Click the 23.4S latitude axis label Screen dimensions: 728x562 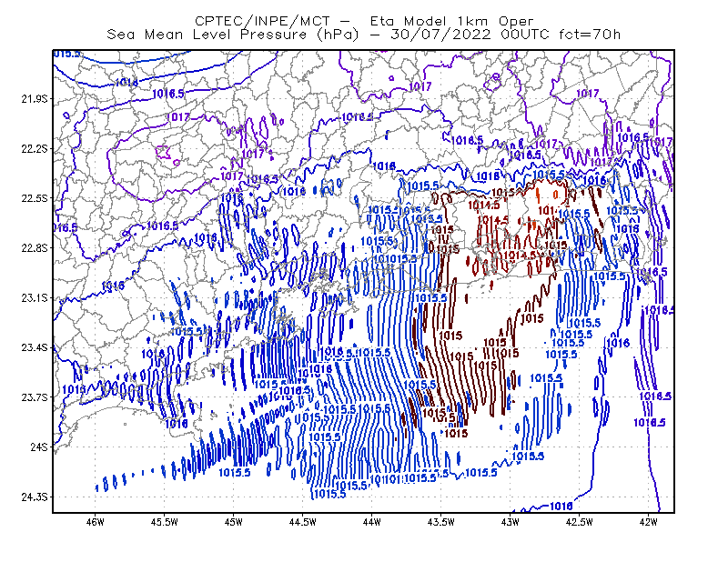(35, 347)
